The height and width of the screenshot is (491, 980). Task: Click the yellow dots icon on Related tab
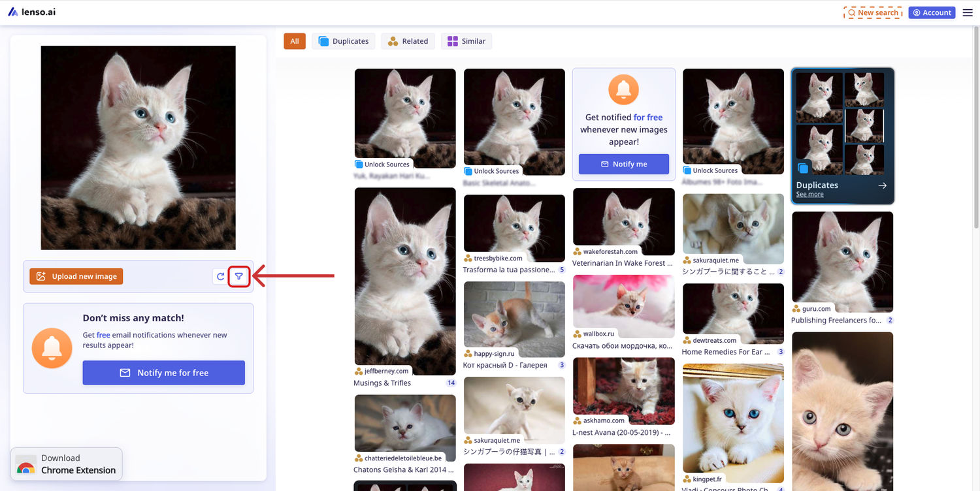(x=391, y=40)
